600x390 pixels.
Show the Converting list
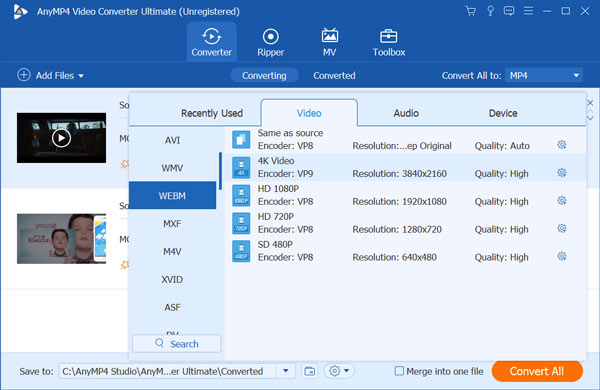point(264,75)
